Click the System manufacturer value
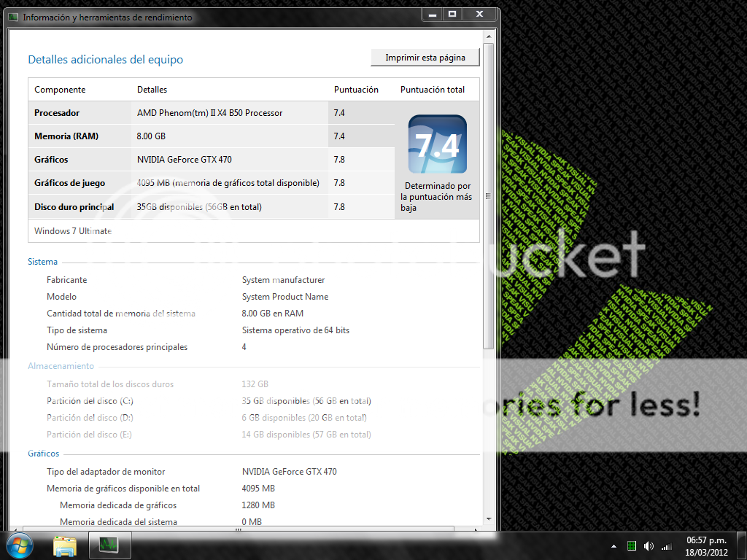747x560 pixels. [x=283, y=280]
